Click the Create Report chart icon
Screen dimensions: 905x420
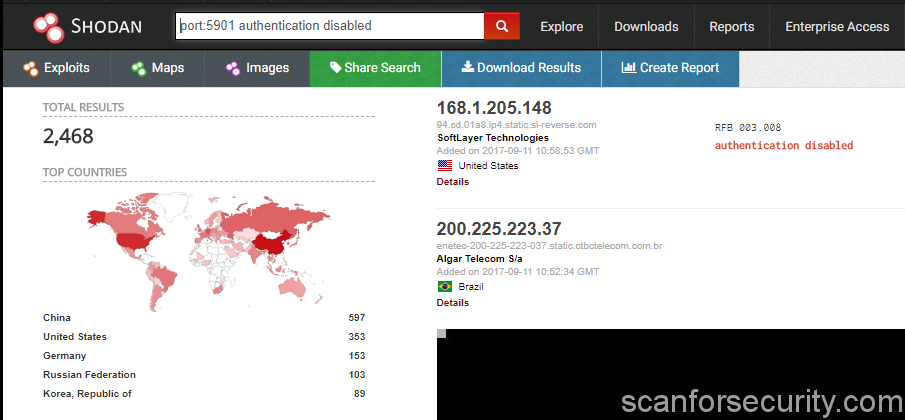pos(629,67)
